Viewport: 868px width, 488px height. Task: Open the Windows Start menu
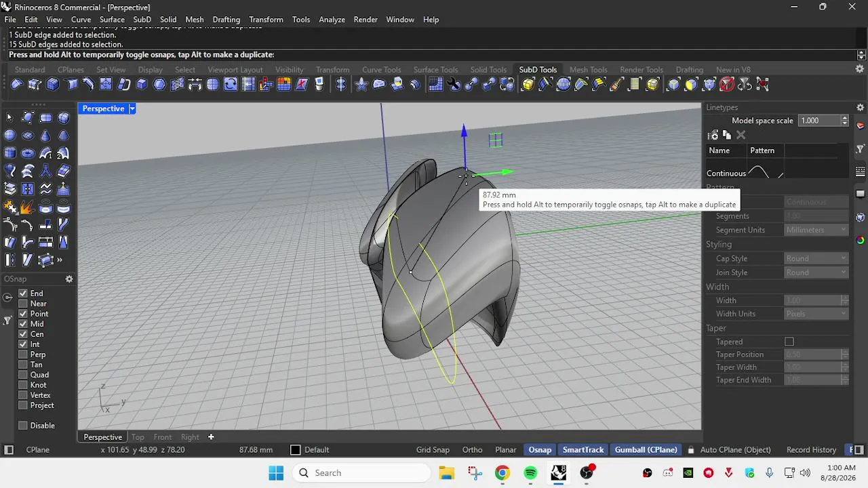tap(276, 473)
